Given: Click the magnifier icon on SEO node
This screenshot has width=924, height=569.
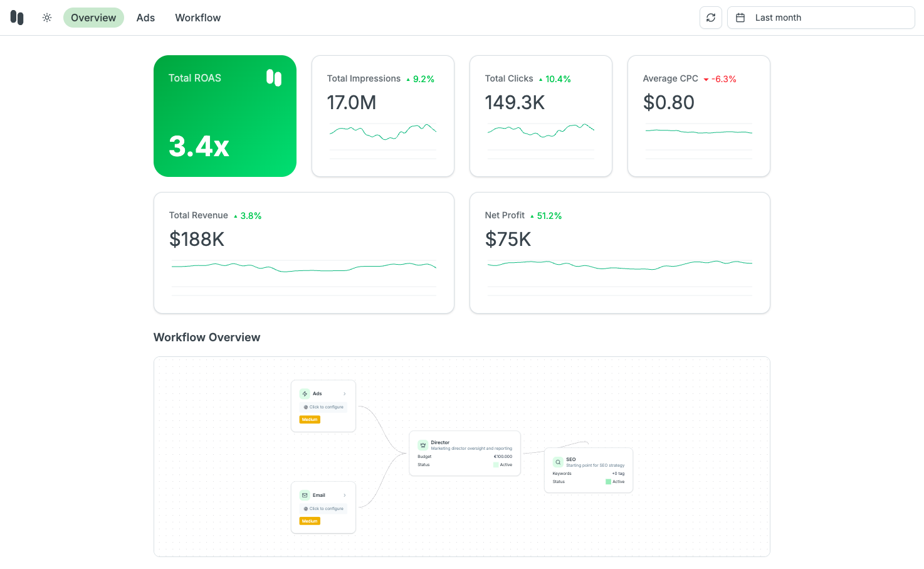Looking at the screenshot, I should point(558,462).
